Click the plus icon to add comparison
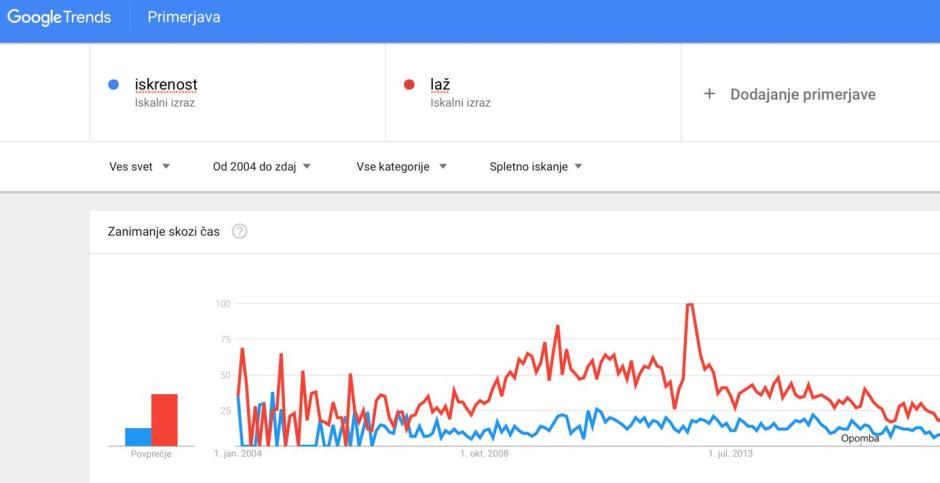 [709, 94]
